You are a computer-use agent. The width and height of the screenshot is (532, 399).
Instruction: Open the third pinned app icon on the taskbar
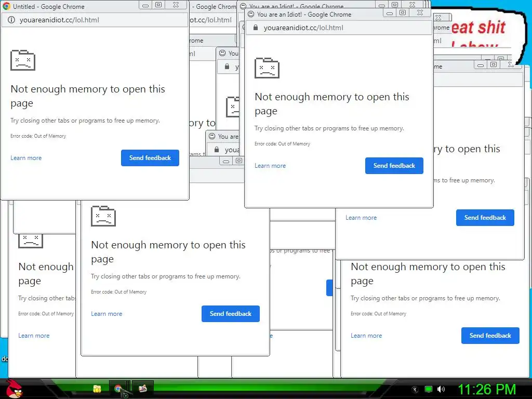click(x=143, y=389)
